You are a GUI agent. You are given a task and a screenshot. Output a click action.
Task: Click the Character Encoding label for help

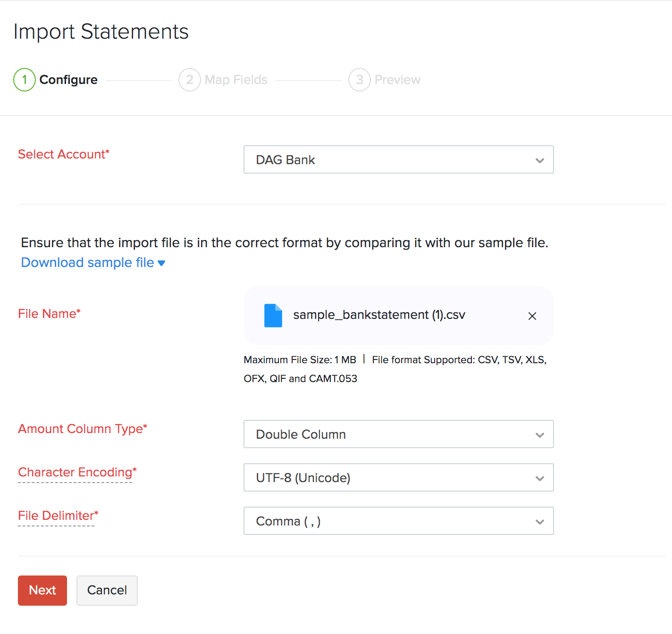coord(76,472)
